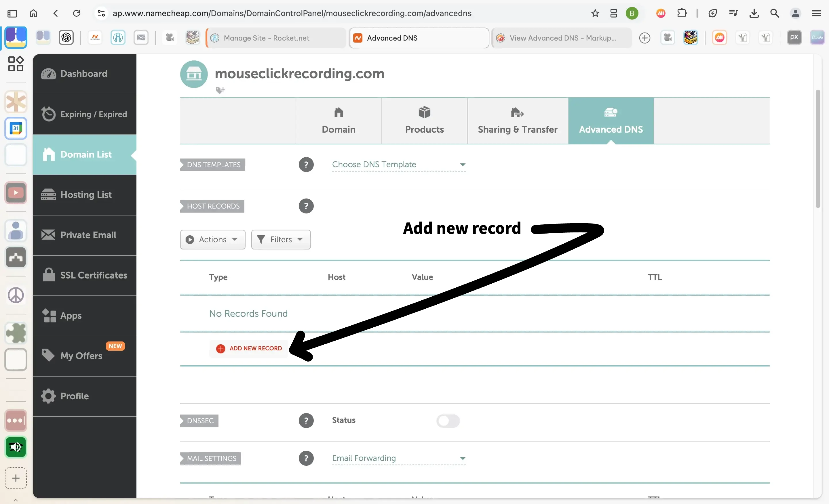This screenshot has height=504, width=829.
Task: Open the browser downloads icon
Action: click(x=754, y=14)
